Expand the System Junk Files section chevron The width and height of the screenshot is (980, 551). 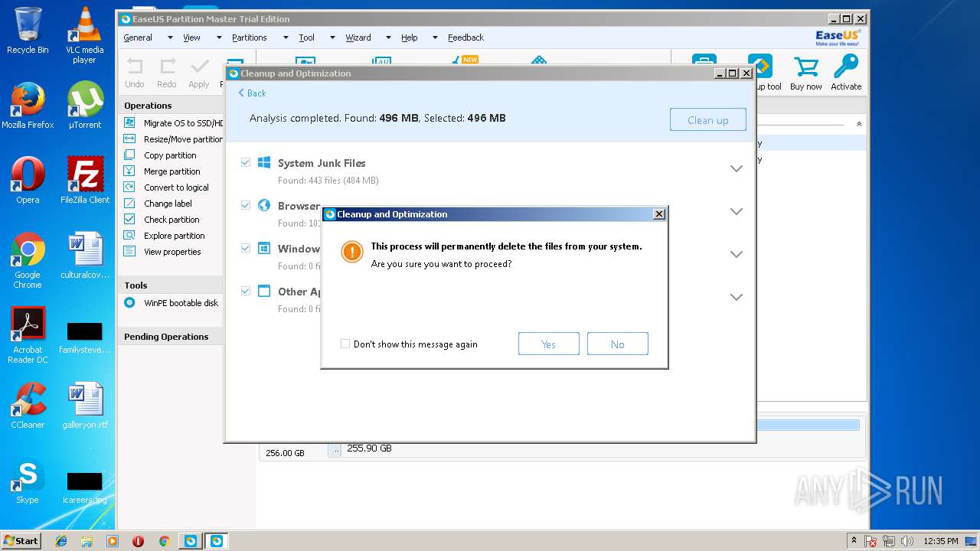tap(737, 168)
